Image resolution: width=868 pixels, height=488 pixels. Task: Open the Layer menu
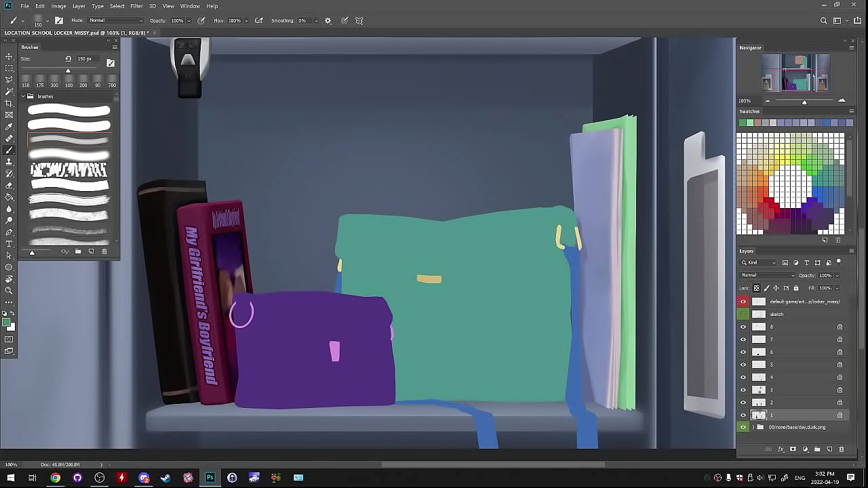(79, 6)
